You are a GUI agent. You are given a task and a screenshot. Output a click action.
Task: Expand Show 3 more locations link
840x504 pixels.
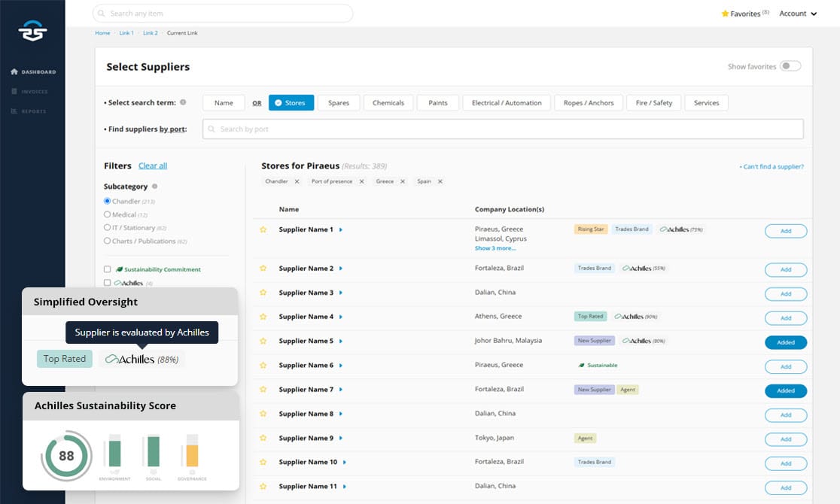pyautogui.click(x=495, y=248)
